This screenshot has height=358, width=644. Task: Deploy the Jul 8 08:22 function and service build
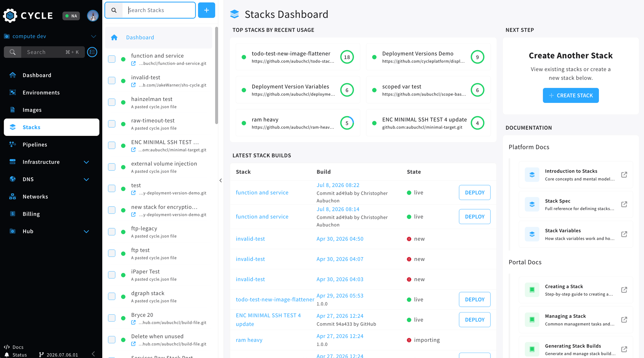475,192
